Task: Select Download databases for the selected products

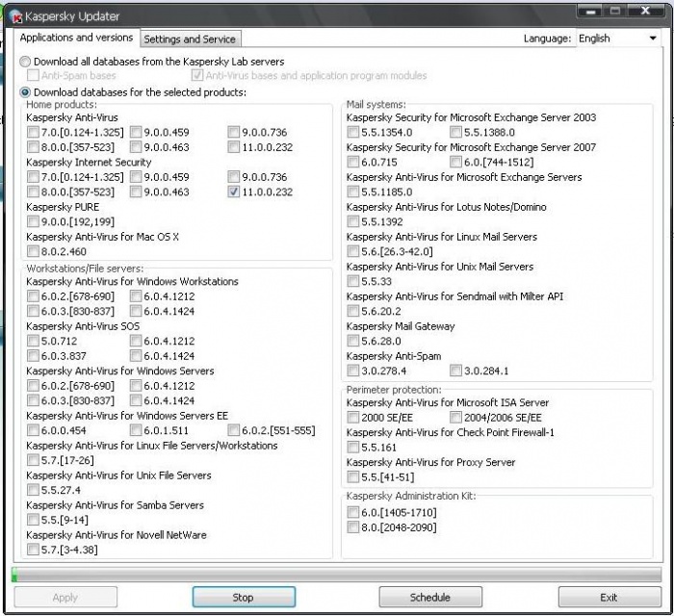Action: [x=25, y=92]
